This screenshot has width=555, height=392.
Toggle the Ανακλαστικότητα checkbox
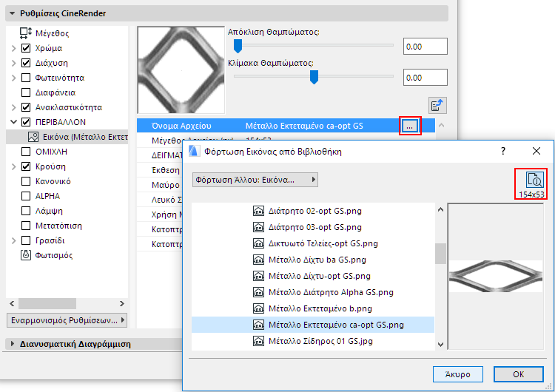26,107
